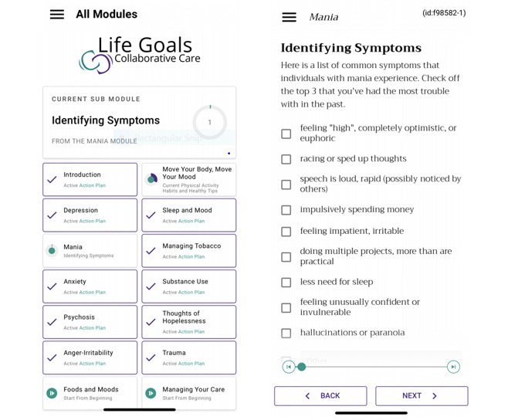Open the Sleep and Mood module

(x=189, y=215)
